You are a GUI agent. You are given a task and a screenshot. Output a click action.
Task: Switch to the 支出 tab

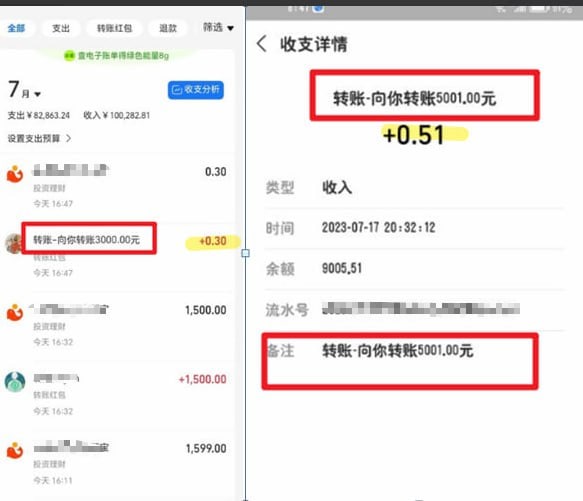coord(61,28)
